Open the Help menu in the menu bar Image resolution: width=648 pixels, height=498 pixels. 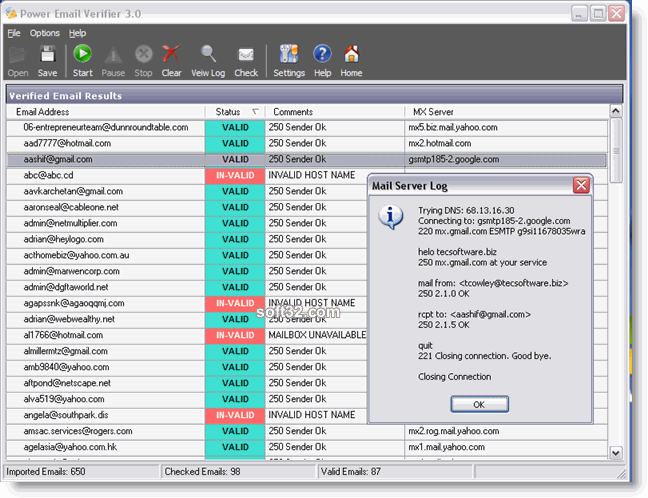point(77,33)
